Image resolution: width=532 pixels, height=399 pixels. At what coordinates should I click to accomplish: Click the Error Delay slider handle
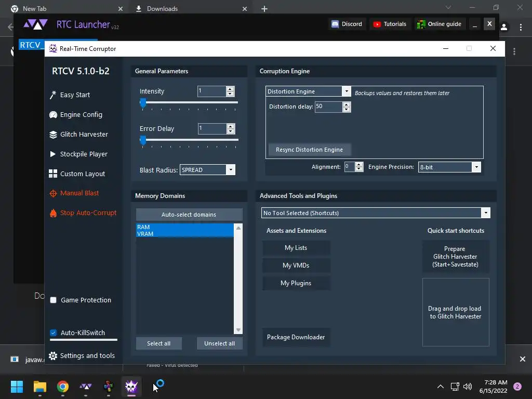[x=143, y=140]
